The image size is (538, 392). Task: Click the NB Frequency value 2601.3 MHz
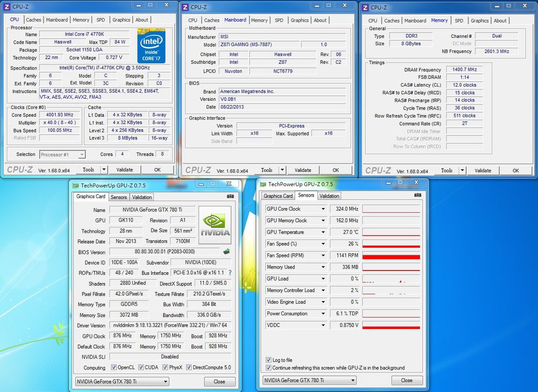496,51
